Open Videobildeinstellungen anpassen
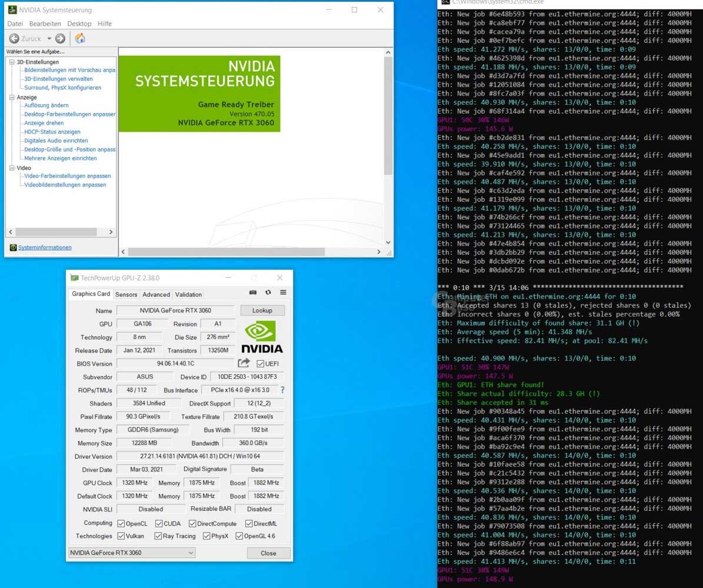 [x=65, y=185]
